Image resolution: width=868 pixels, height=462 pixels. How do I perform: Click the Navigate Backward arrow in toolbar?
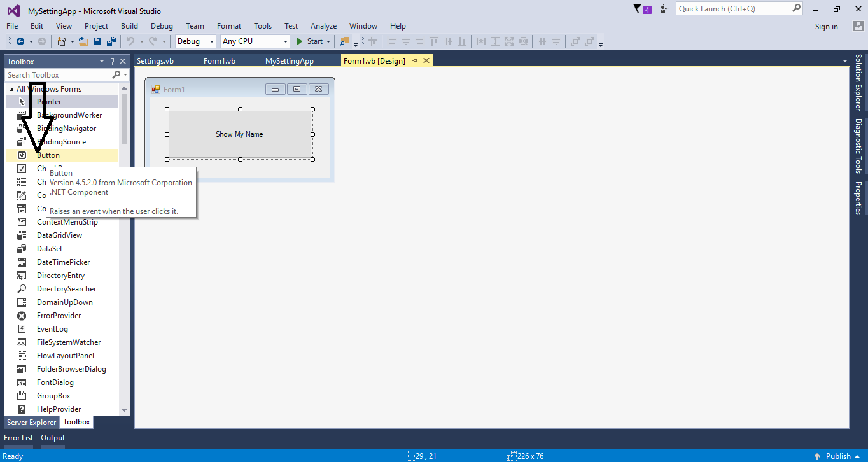coord(20,41)
